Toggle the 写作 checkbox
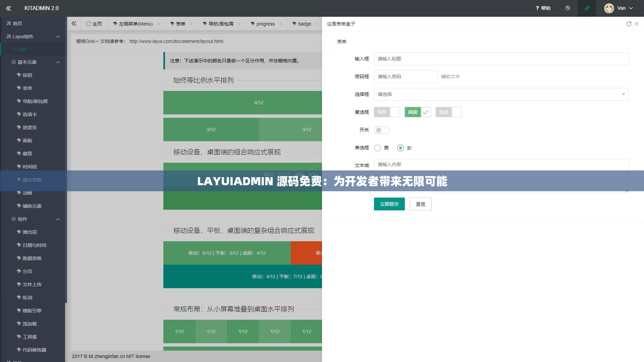The width and height of the screenshot is (644, 362). (x=387, y=112)
